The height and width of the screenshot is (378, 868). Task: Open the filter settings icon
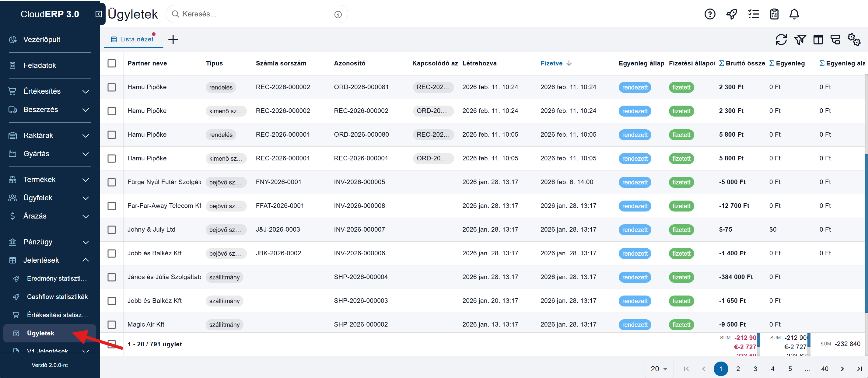pyautogui.click(x=800, y=40)
